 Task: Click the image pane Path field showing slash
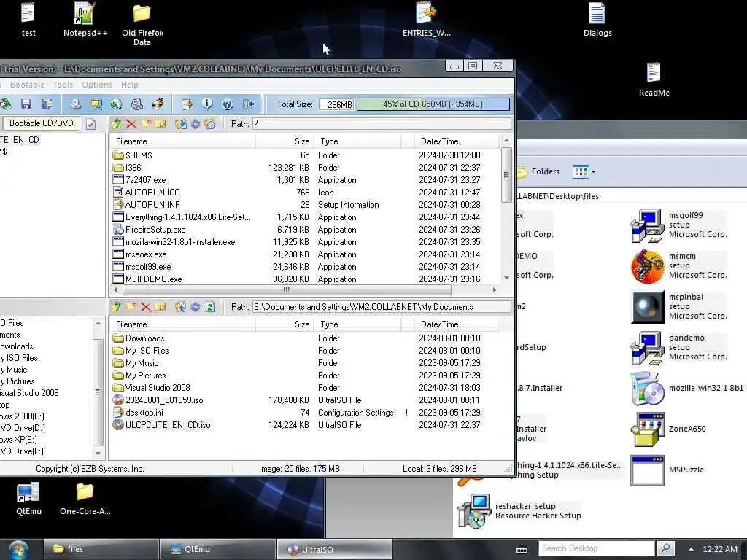pos(382,124)
